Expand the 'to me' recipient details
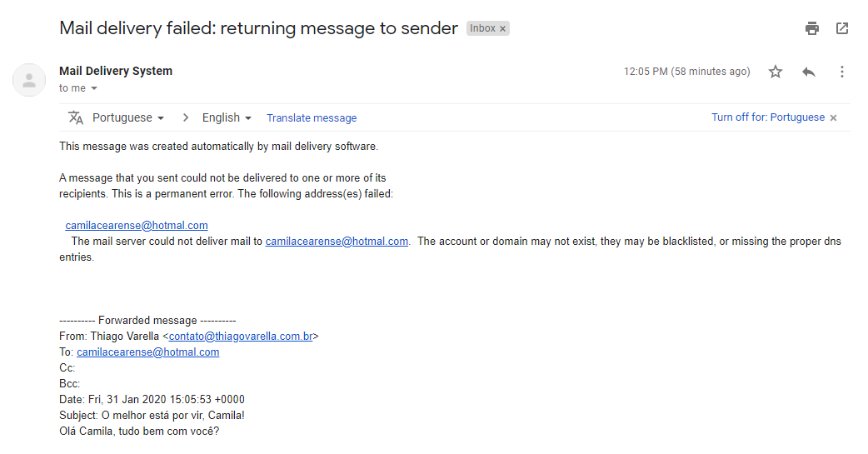The image size is (868, 454). (x=94, y=88)
